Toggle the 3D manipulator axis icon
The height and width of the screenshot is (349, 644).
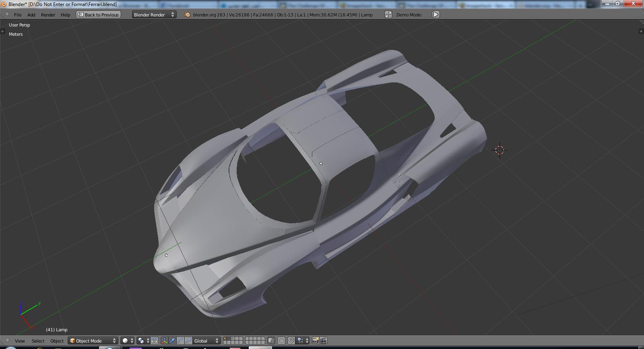point(164,341)
